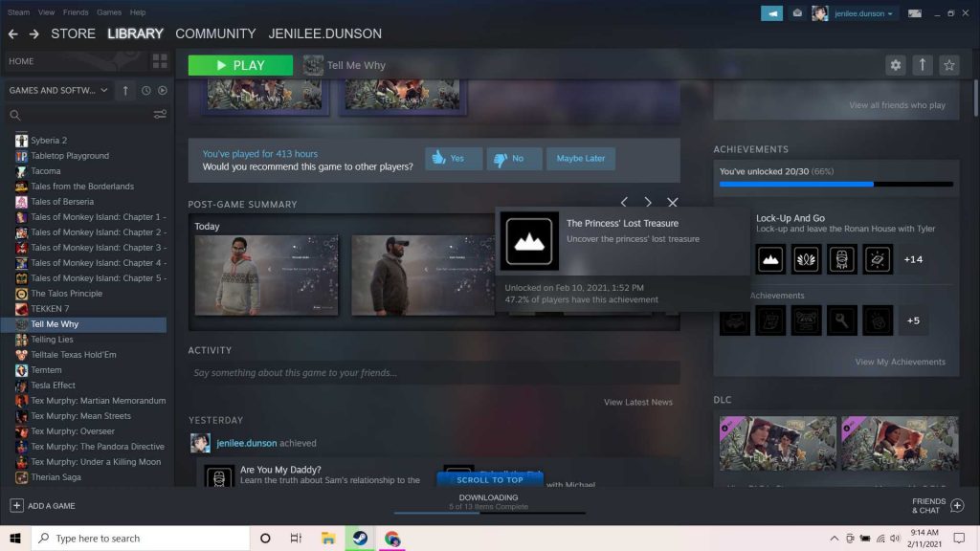Switch library to grid collections view
980x551 pixels.
tap(160, 61)
